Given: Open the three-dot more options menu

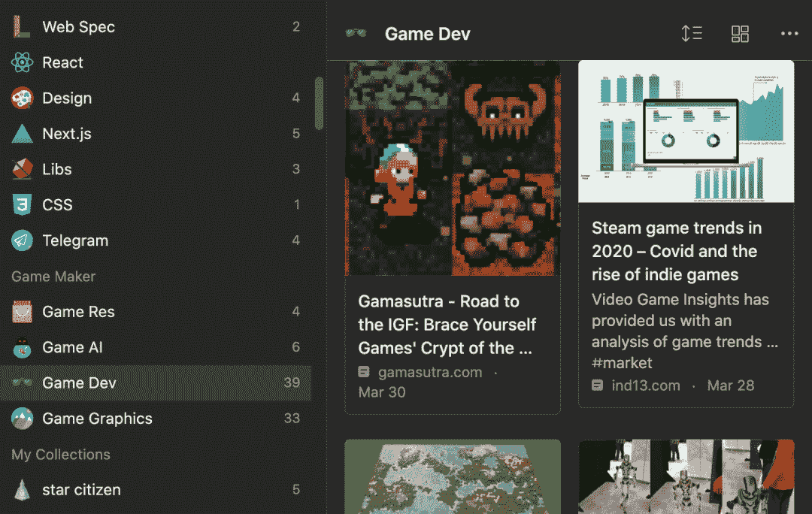Looking at the screenshot, I should 789,34.
